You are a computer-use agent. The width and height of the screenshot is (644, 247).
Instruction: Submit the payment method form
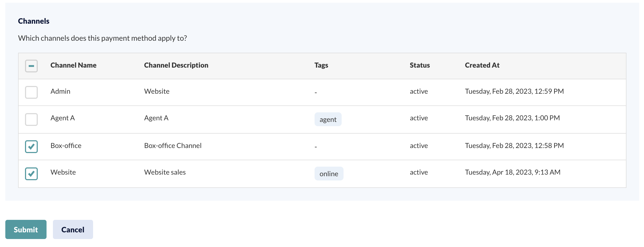click(x=26, y=229)
